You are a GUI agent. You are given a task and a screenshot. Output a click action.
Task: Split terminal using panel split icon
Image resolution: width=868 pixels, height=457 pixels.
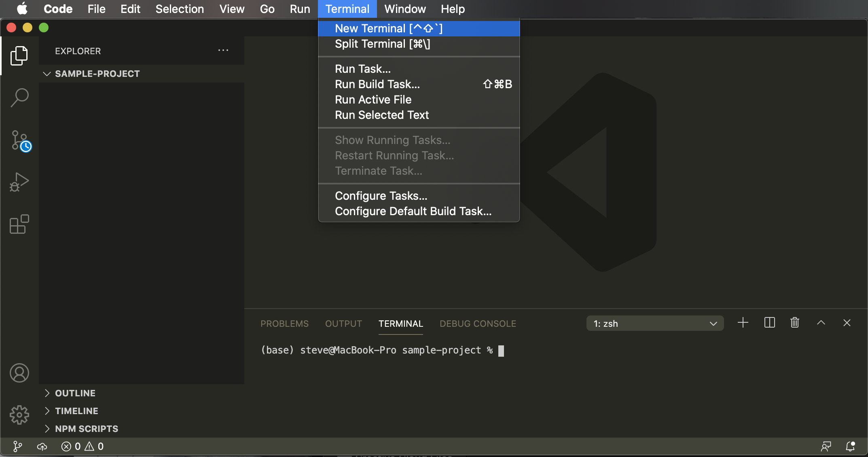[x=769, y=323]
